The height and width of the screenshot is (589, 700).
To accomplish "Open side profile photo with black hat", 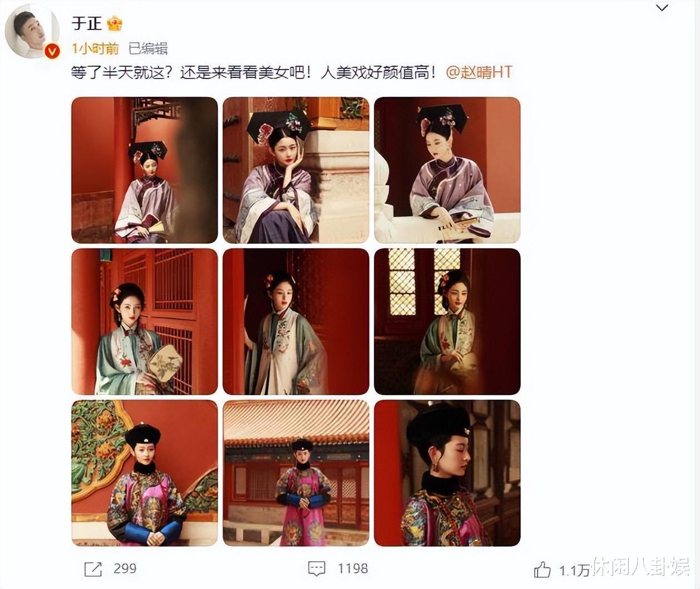I will [447, 473].
